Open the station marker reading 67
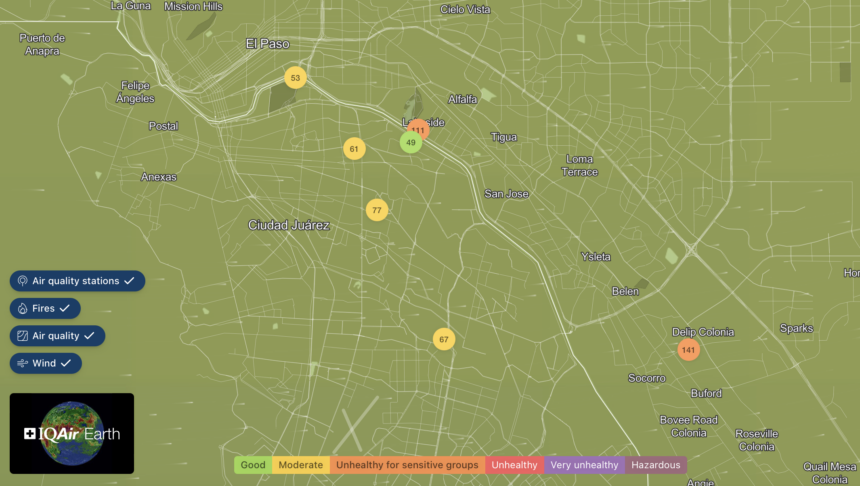 pos(444,339)
